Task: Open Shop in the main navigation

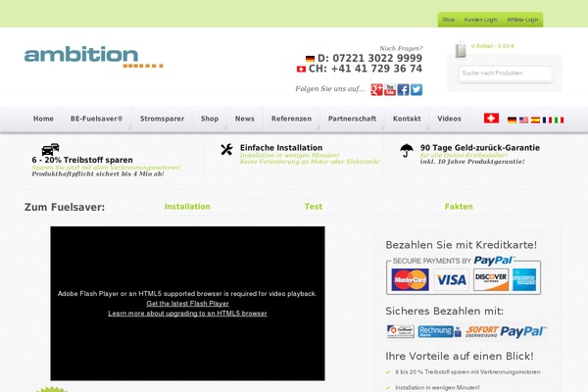Action: (x=210, y=119)
